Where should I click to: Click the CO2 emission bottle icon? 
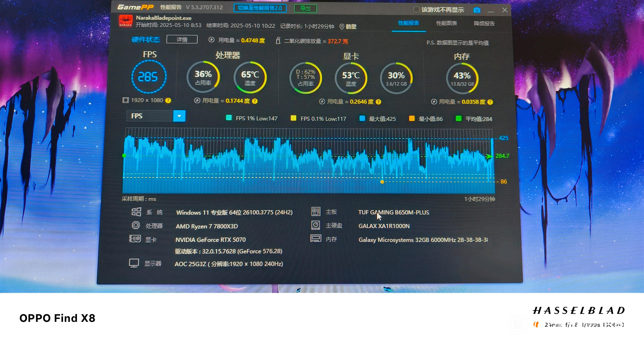click(278, 41)
